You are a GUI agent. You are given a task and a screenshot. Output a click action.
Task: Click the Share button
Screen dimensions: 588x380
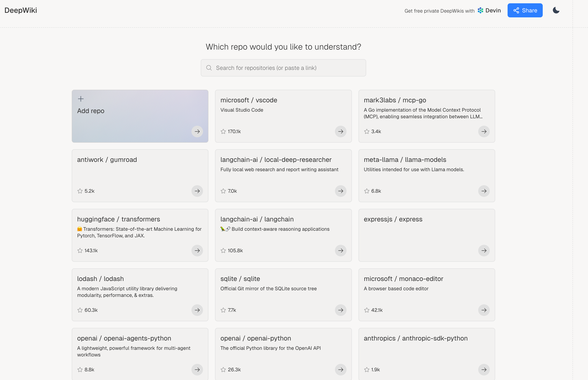(525, 10)
